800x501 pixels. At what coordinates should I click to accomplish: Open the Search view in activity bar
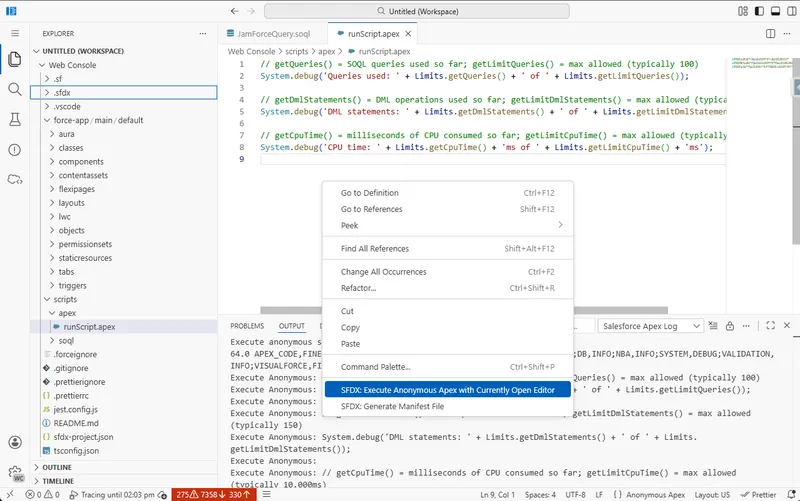(x=15, y=89)
